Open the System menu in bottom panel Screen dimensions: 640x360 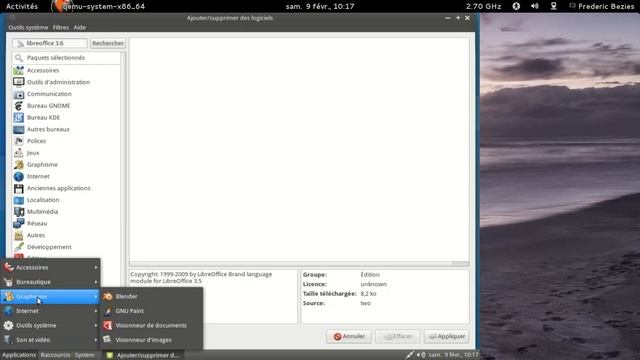(x=84, y=355)
